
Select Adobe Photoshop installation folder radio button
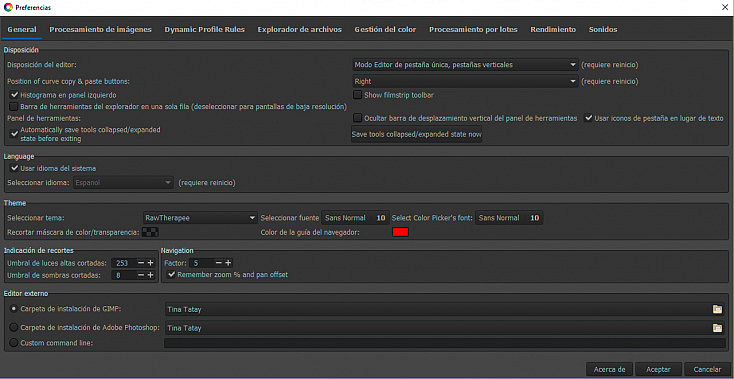[14, 327]
